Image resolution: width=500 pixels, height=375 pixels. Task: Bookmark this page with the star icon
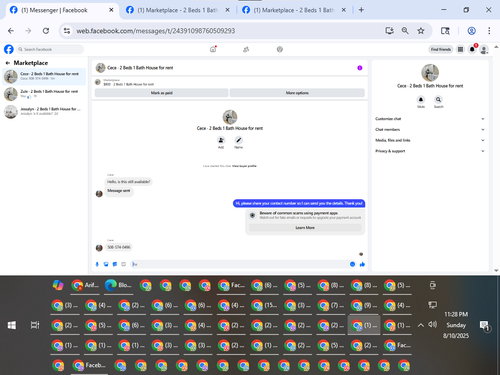click(x=421, y=31)
